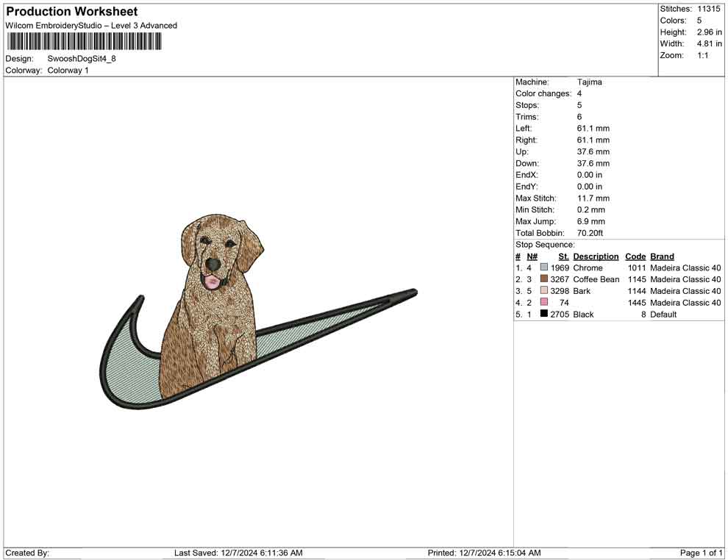
Task: Click the Min Stitch value '0.2 mm'
Action: coord(591,209)
